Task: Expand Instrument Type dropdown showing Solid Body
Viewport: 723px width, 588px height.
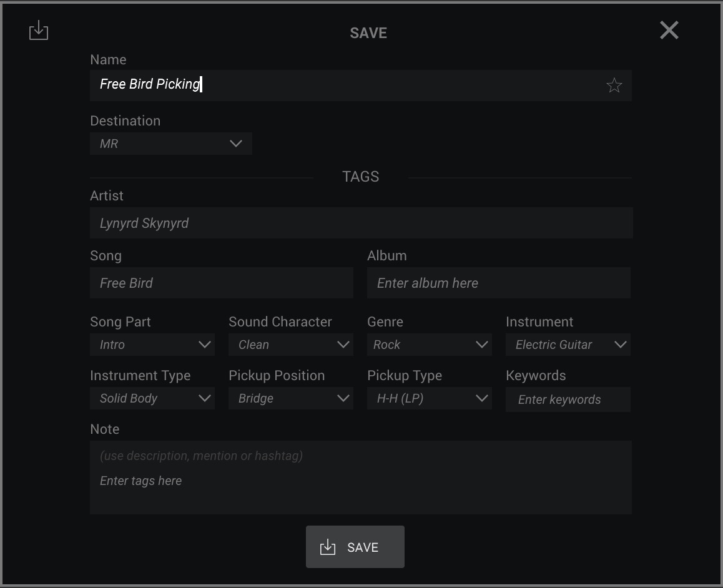Action: 152,398
